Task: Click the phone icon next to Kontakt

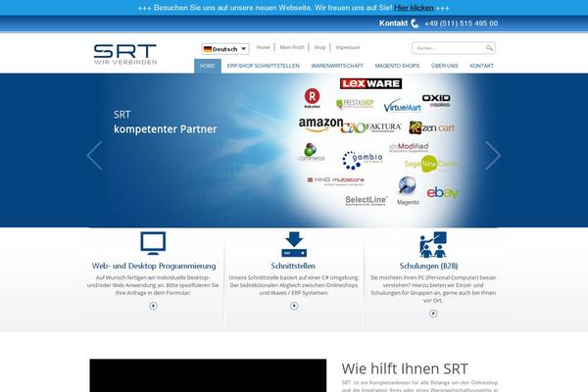Action: [x=415, y=24]
